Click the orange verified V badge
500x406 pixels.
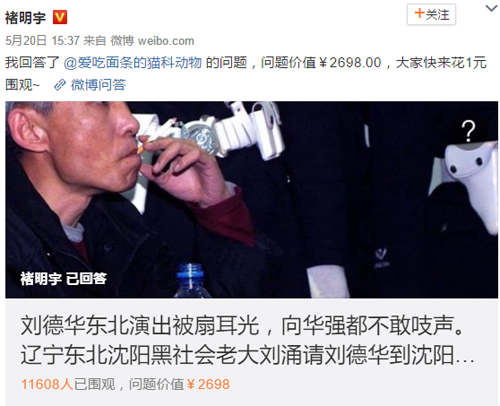tap(60, 17)
